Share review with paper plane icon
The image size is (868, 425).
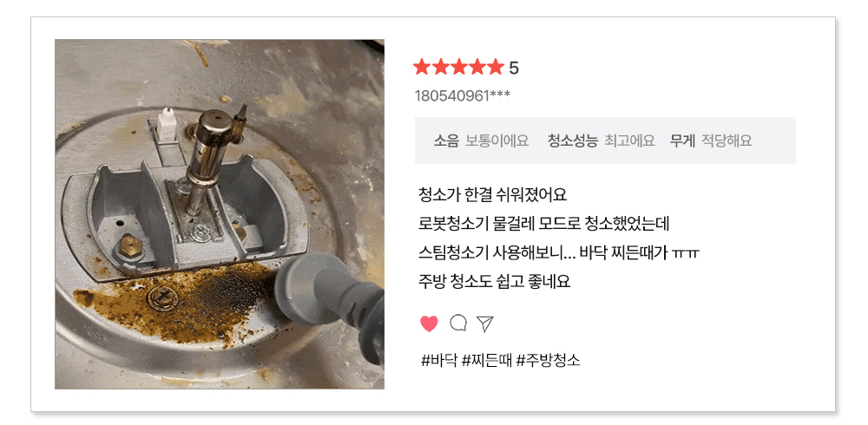484,324
